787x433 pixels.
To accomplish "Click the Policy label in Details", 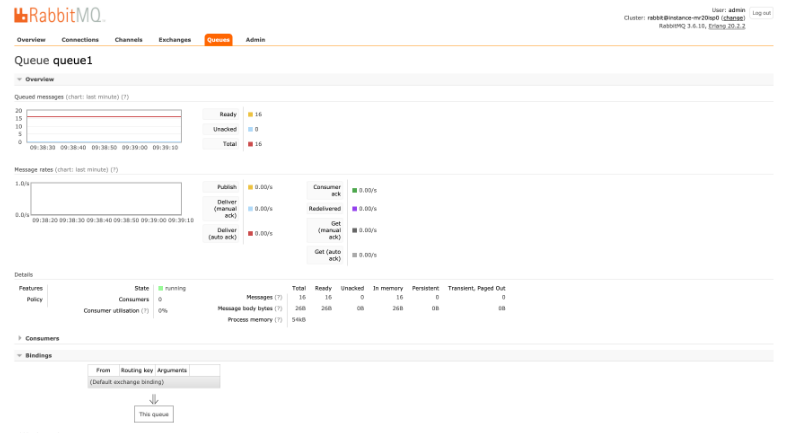I will [x=35, y=300].
